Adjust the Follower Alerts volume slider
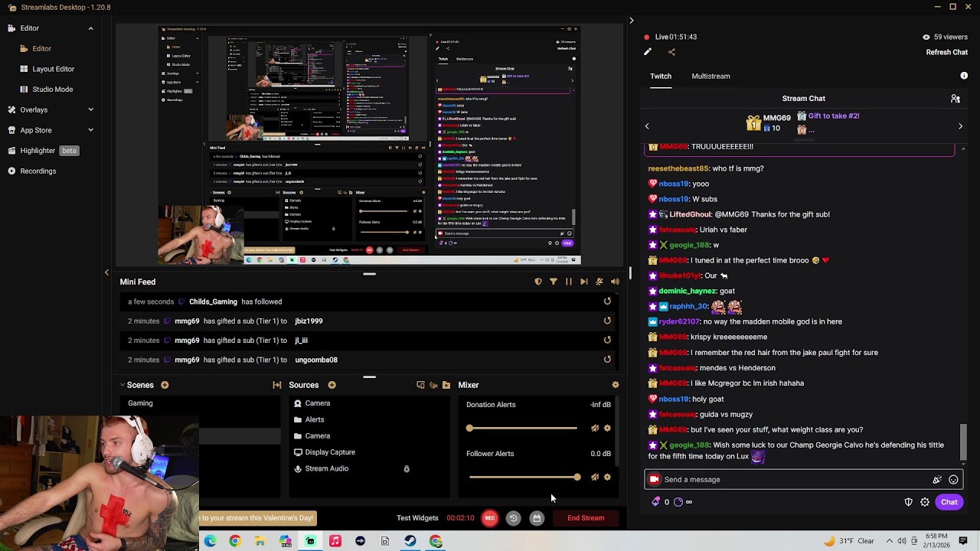980x551 pixels. tap(524, 477)
